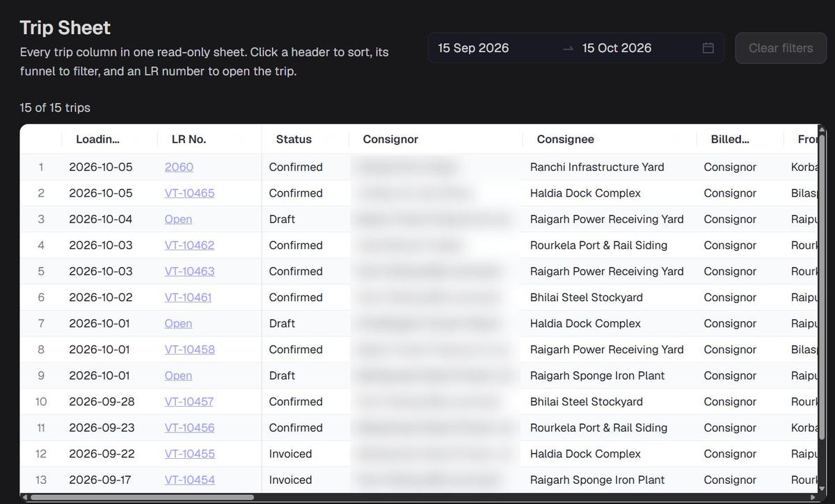Click the loading date 2026-09-22
This screenshot has width=835, height=504.
(102, 454)
